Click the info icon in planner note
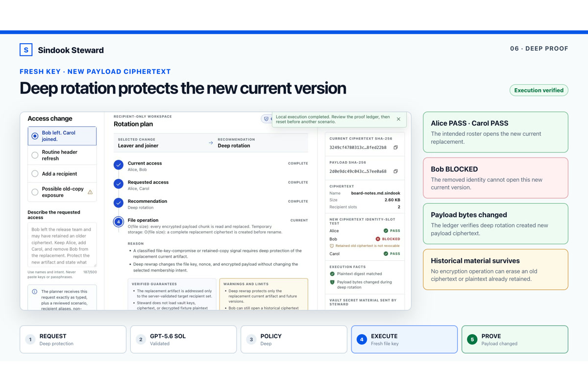The image size is (588, 392). [x=34, y=292]
